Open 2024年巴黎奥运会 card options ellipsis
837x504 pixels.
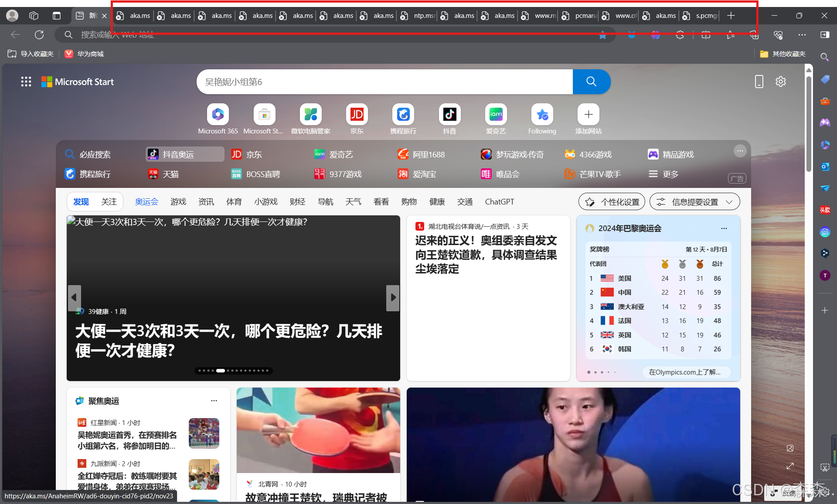click(724, 228)
